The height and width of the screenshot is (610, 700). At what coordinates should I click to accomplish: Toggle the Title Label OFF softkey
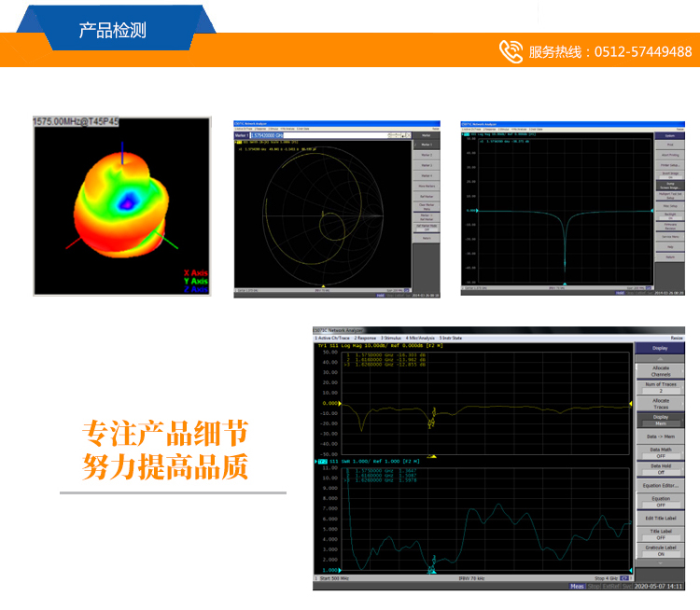tap(660, 534)
